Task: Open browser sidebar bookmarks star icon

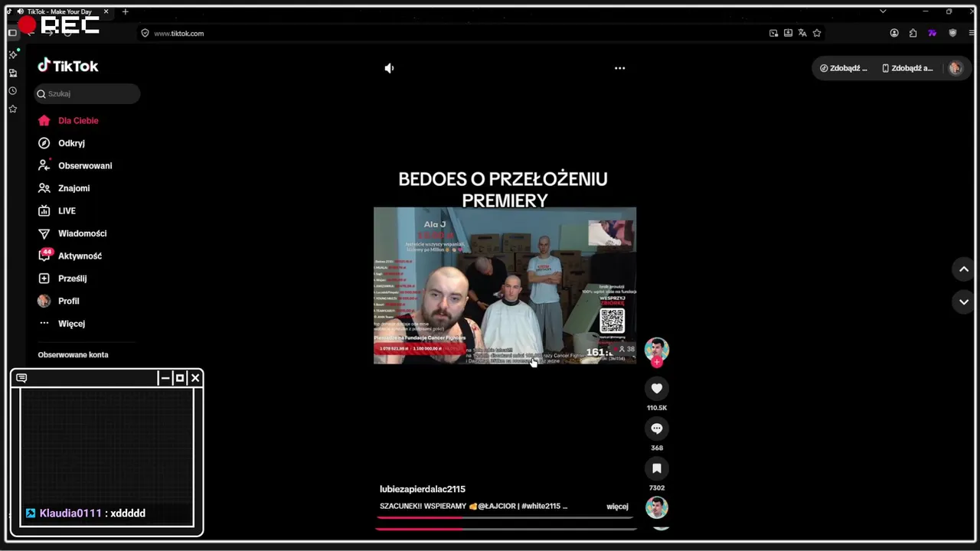Action: point(13,109)
